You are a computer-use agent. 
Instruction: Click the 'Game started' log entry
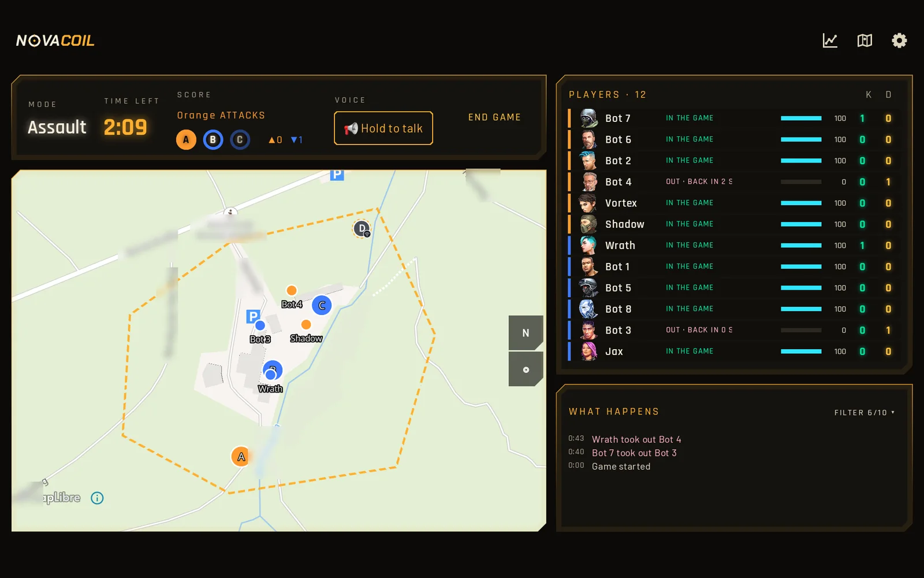tap(621, 466)
